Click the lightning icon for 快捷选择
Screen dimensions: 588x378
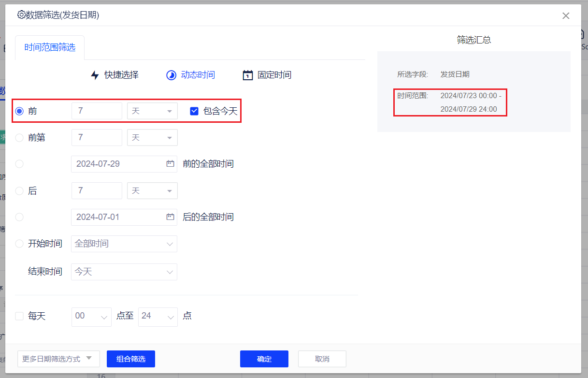point(95,75)
